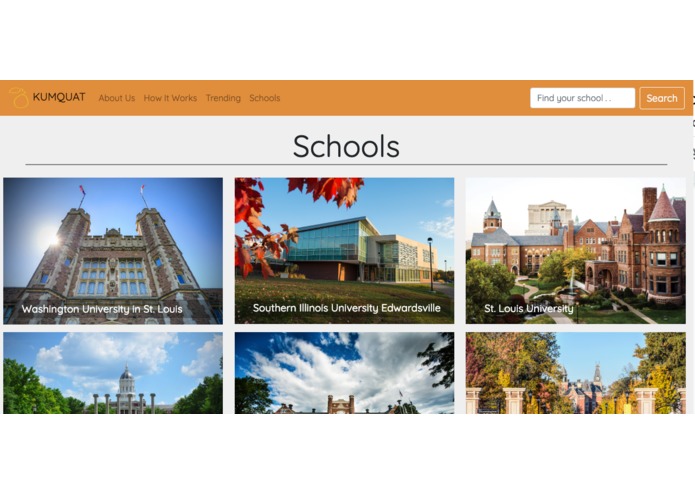Viewport: 695px width, 494px height.
Task: Click the Kumquat fruit logo icon
Action: click(x=19, y=97)
